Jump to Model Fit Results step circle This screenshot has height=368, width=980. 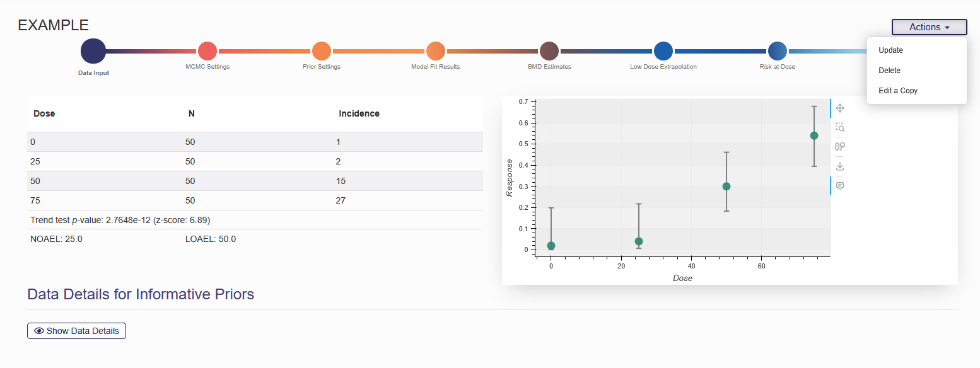click(x=436, y=51)
